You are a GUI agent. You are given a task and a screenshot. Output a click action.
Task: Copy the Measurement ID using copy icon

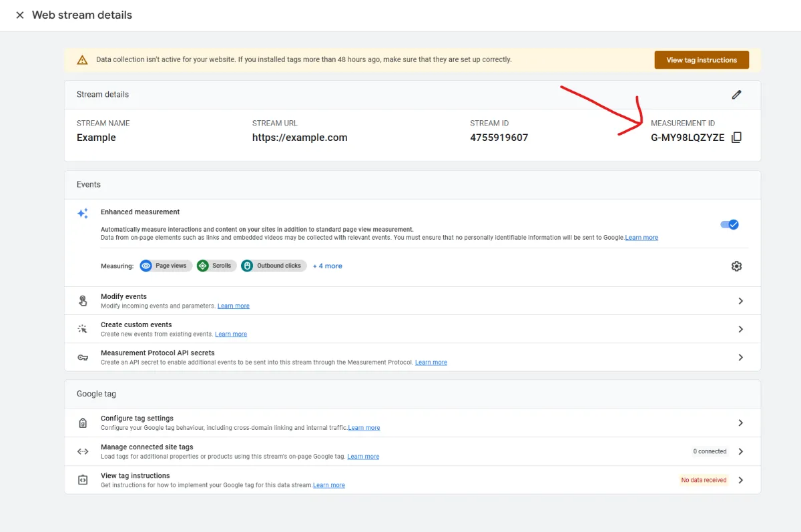point(736,137)
